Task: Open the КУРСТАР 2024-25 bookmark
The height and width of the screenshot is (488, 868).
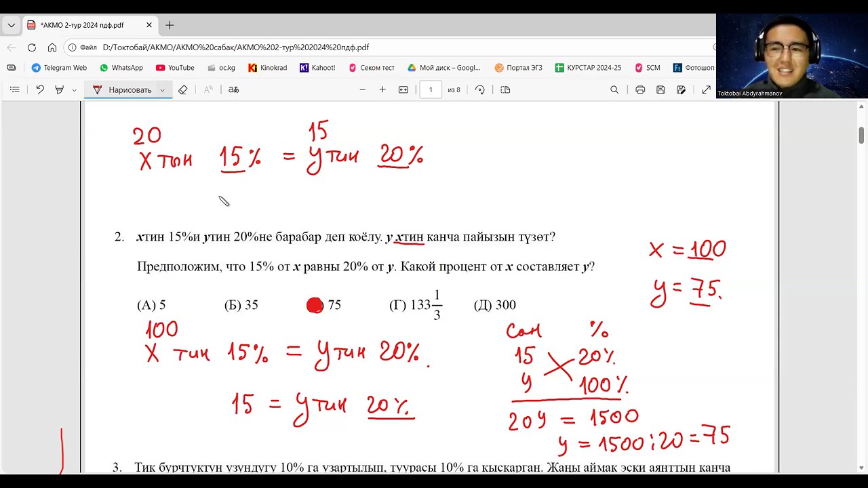Action: 588,68
